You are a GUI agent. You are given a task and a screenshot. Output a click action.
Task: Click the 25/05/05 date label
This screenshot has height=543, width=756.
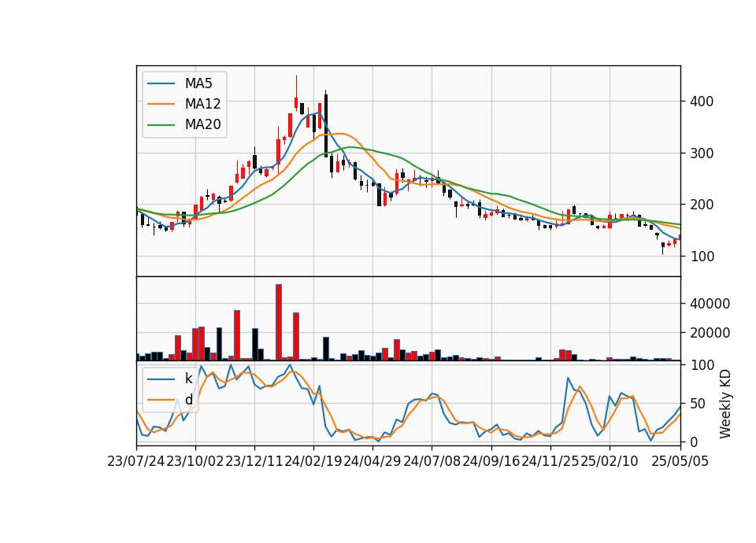(680, 461)
